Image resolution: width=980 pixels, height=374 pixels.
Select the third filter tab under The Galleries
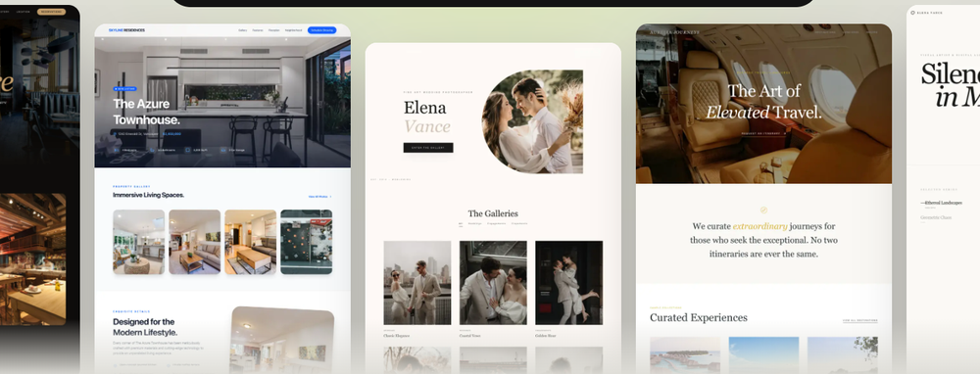[496, 223]
